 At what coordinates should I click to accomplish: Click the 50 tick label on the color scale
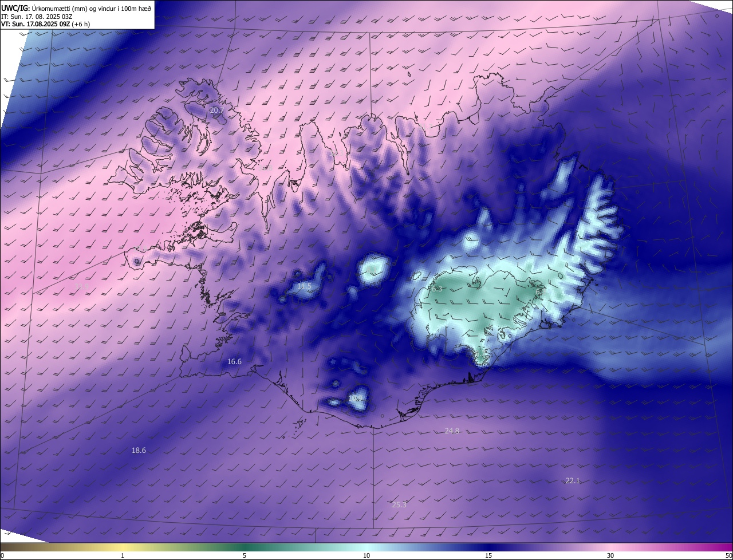(x=728, y=555)
